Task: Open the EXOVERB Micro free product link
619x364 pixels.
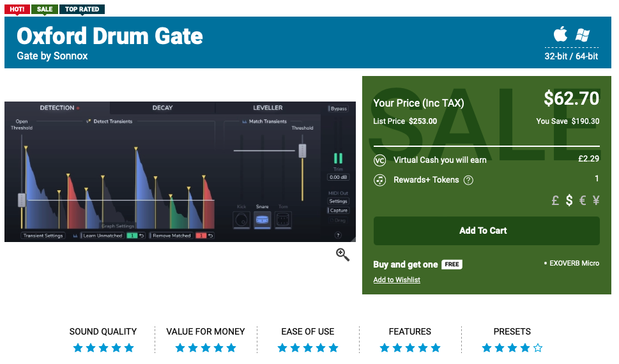Action: [574, 263]
